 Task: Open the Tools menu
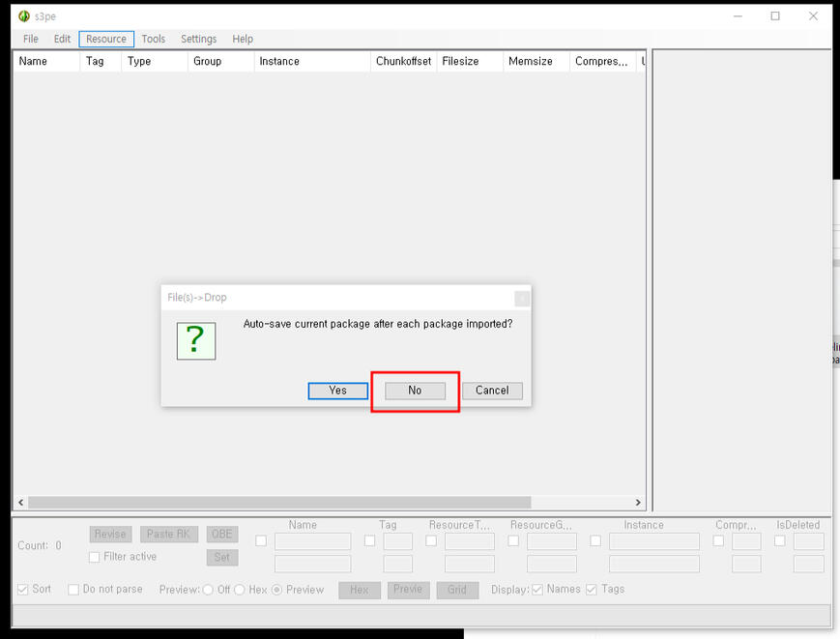[x=153, y=39]
